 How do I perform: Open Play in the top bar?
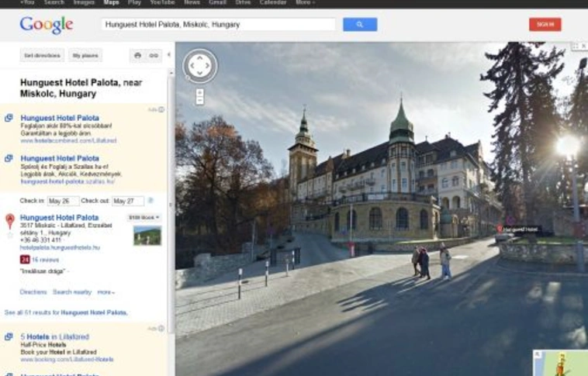coord(134,2)
